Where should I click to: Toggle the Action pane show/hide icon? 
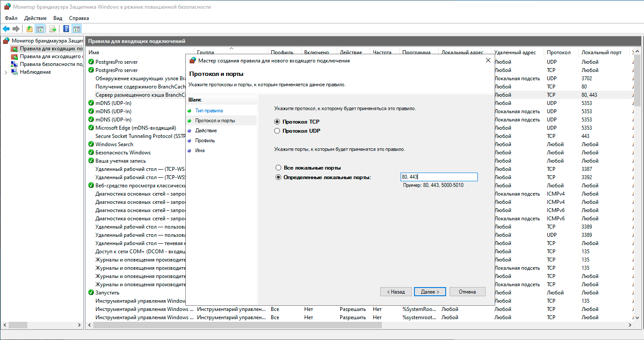click(77, 29)
